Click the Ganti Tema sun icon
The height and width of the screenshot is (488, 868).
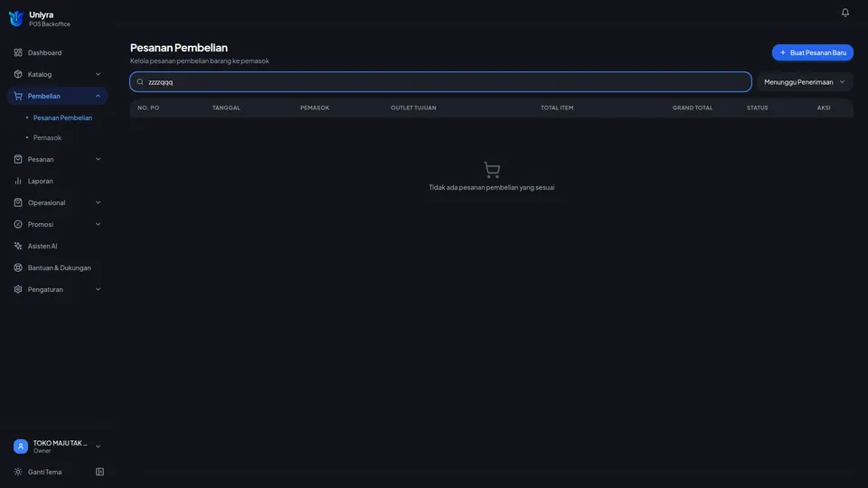tap(18, 472)
